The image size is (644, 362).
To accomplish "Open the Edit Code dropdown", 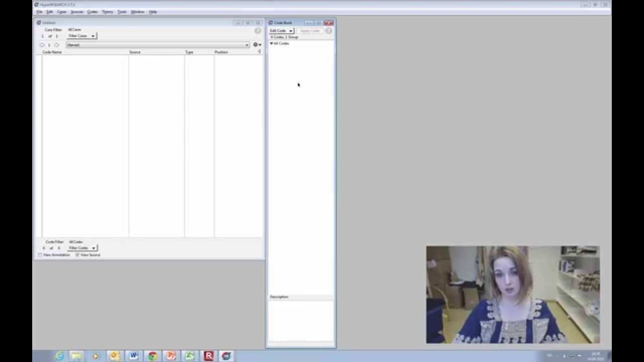I will click(281, 31).
